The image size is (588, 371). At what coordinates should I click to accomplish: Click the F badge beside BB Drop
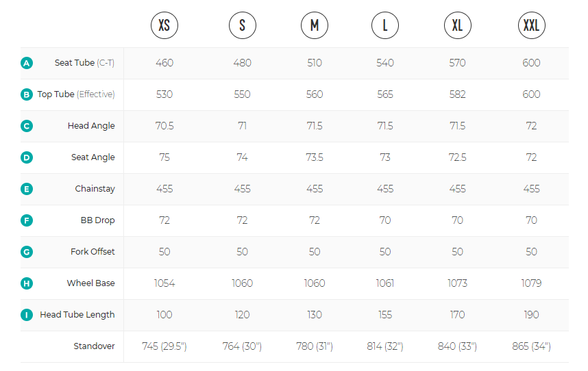pos(27,220)
